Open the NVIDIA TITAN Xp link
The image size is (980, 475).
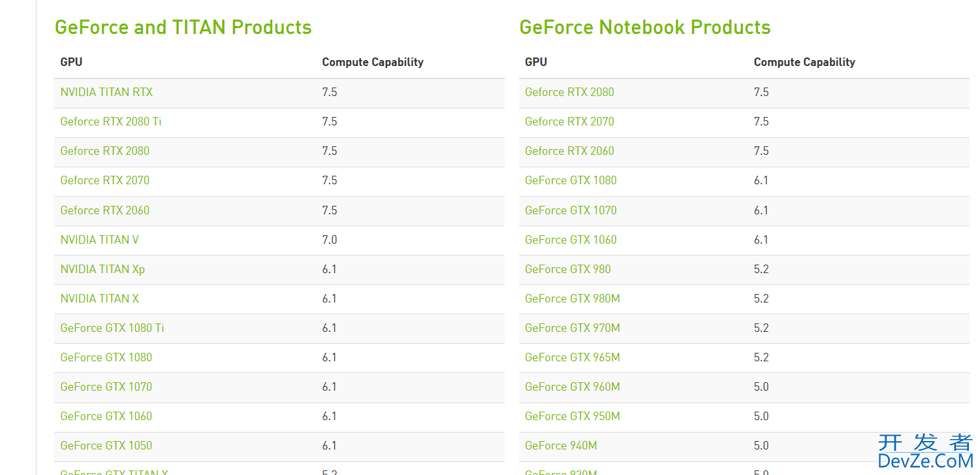point(103,269)
